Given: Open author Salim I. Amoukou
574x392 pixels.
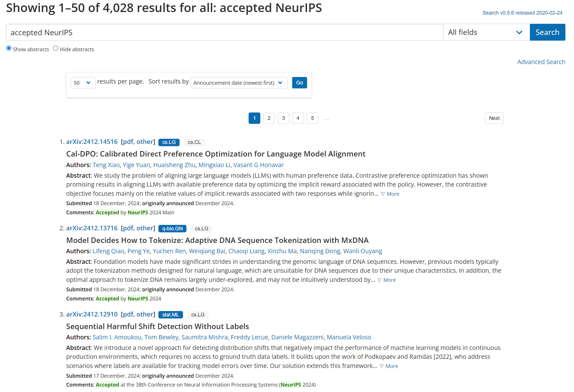Looking at the screenshot, I should point(117,337).
